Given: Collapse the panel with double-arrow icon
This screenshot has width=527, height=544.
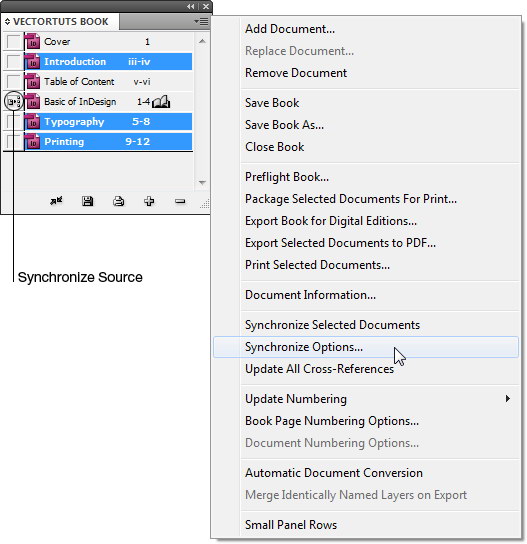Looking at the screenshot, I should pyautogui.click(x=190, y=6).
